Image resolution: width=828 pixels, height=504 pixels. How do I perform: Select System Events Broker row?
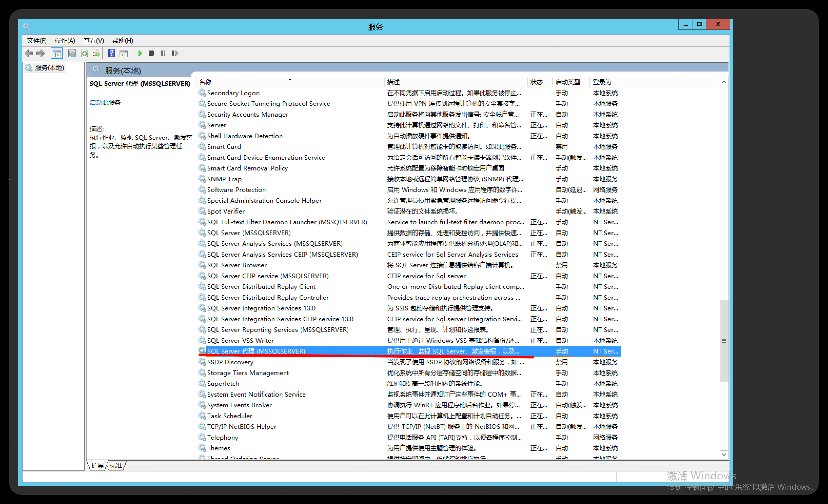click(409, 405)
